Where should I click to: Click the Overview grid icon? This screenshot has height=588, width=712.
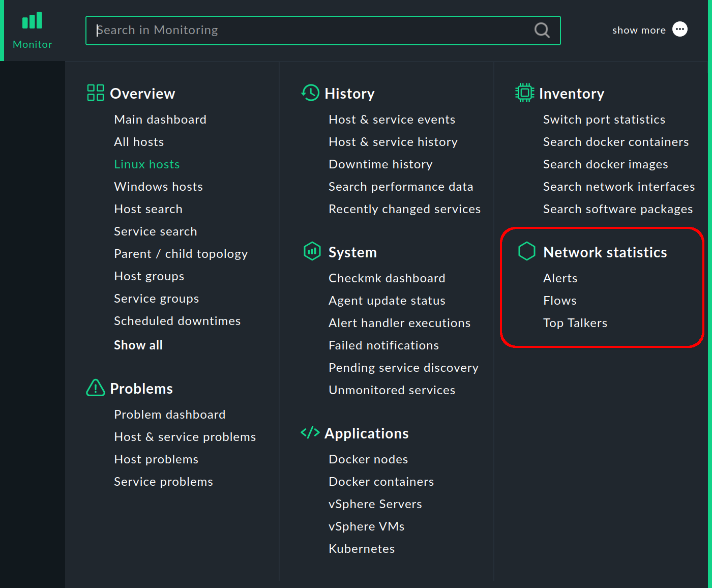point(95,93)
